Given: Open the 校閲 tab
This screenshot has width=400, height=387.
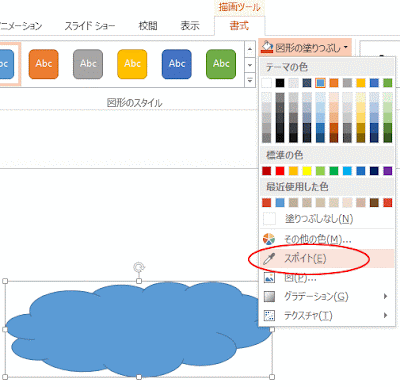Looking at the screenshot, I should click(148, 26).
